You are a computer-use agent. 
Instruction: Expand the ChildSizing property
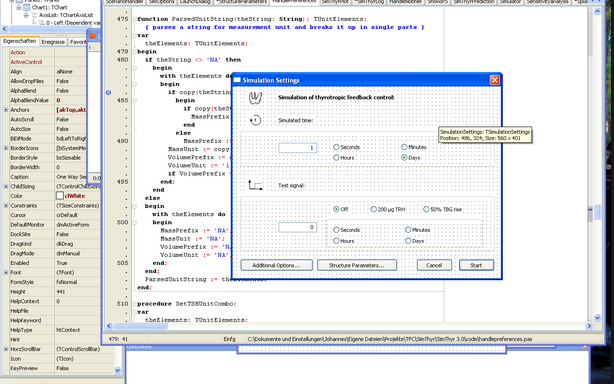click(6, 187)
